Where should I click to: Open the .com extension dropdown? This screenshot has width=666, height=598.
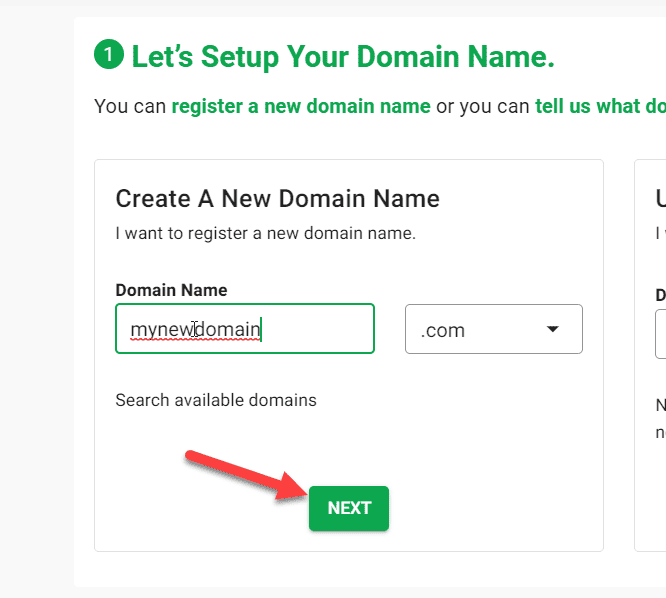(494, 329)
